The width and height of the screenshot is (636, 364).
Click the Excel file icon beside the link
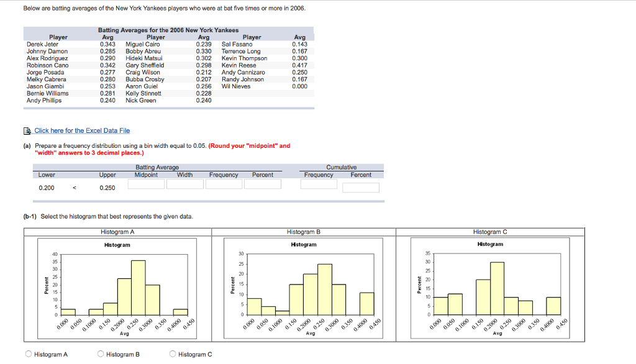click(28, 130)
